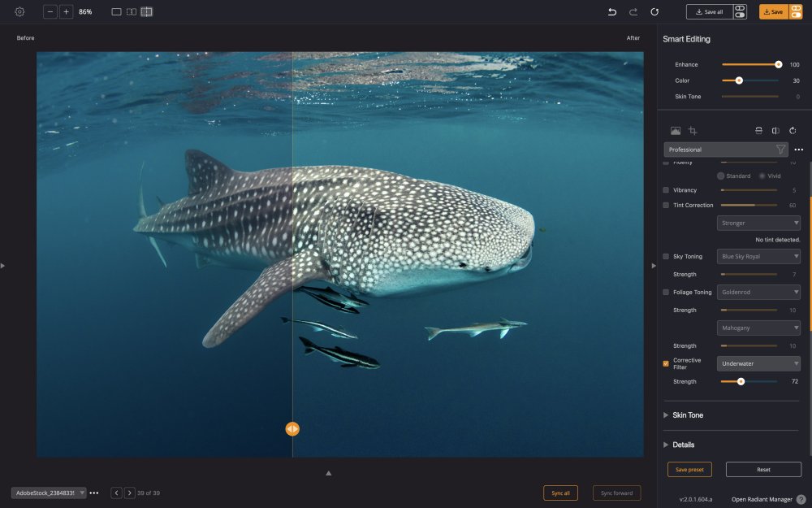Screen dimensions: 812x508
Task: Open the Stronger tint dropdown
Action: point(758,223)
